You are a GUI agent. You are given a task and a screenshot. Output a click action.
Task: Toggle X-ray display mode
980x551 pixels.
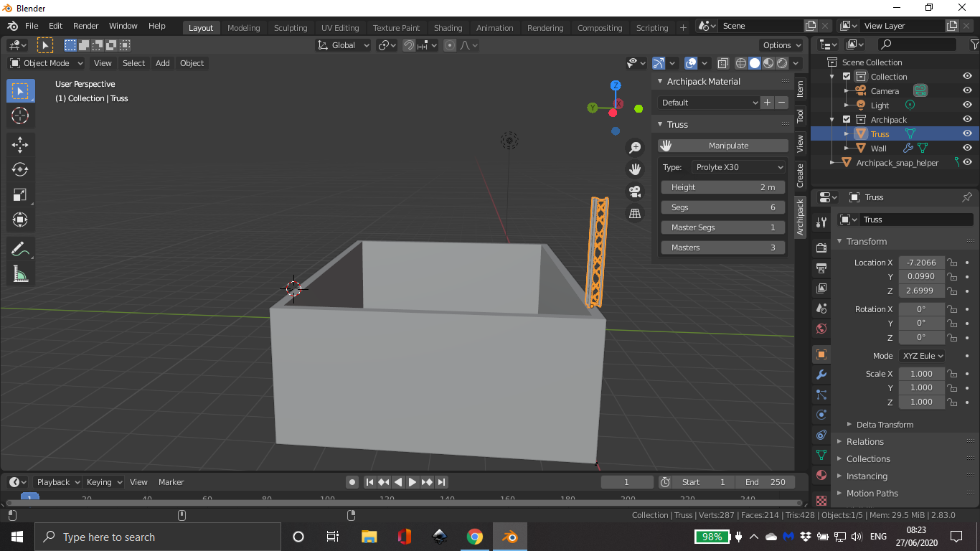722,63
